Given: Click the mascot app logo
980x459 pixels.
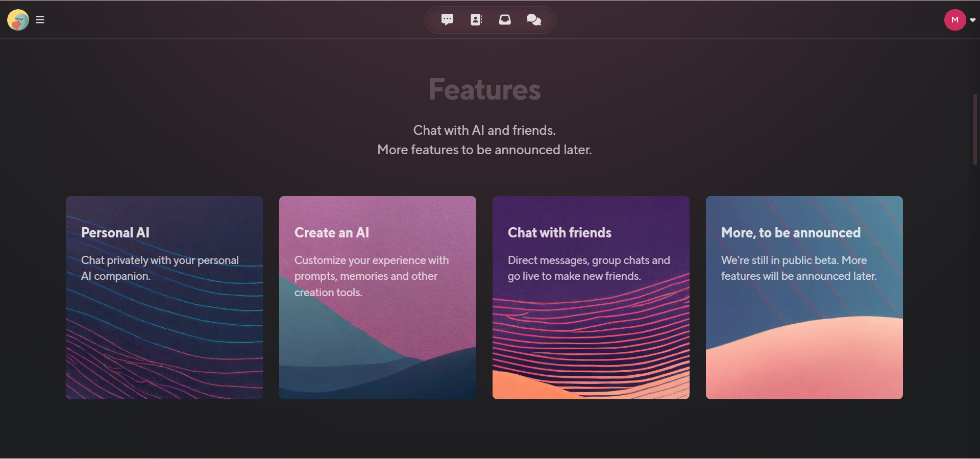Looking at the screenshot, I should (17, 19).
